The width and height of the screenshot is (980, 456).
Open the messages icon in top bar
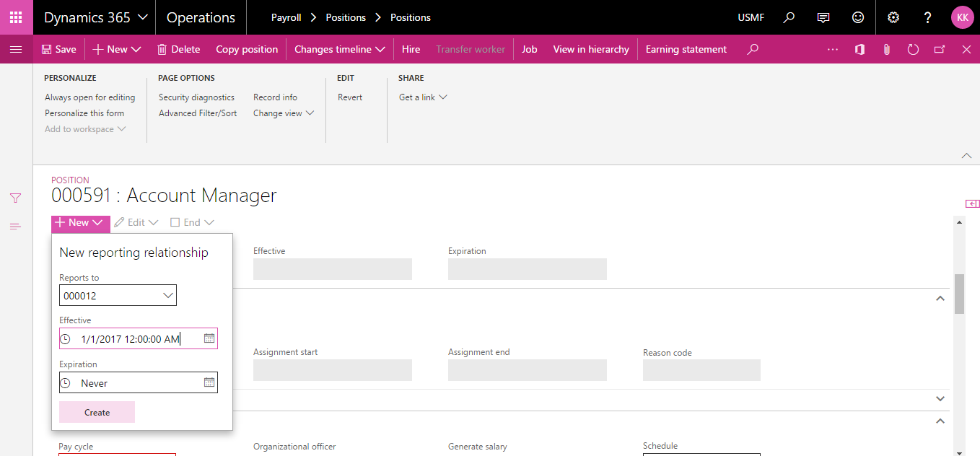click(x=823, y=17)
